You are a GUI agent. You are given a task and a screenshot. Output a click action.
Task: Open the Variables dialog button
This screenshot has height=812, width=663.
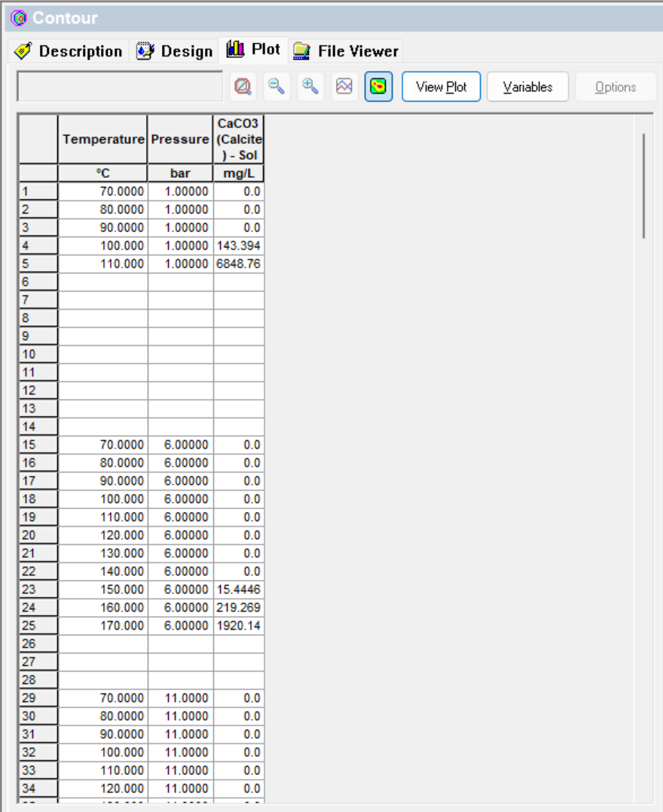527,87
